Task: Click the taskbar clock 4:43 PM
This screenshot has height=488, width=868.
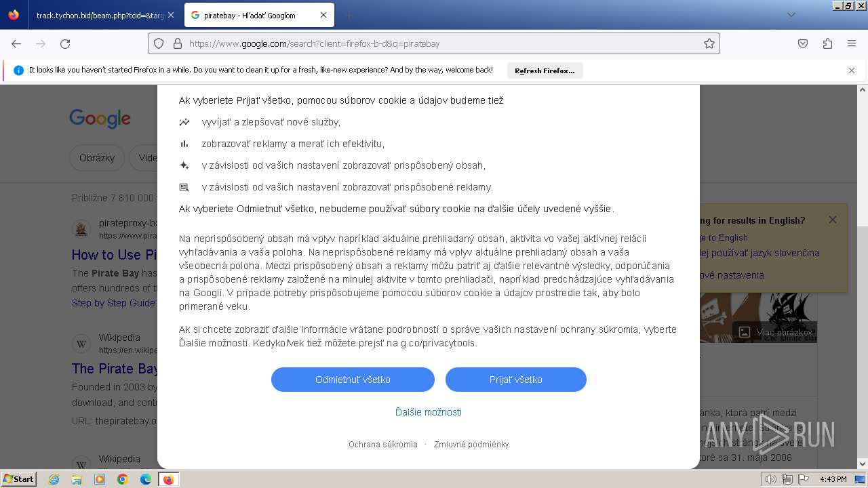Action: coord(833,479)
